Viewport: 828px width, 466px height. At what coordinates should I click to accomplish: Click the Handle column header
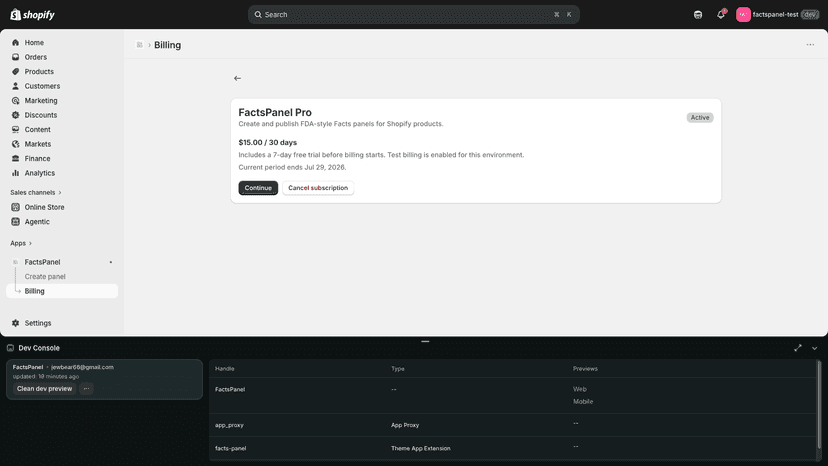click(x=224, y=369)
